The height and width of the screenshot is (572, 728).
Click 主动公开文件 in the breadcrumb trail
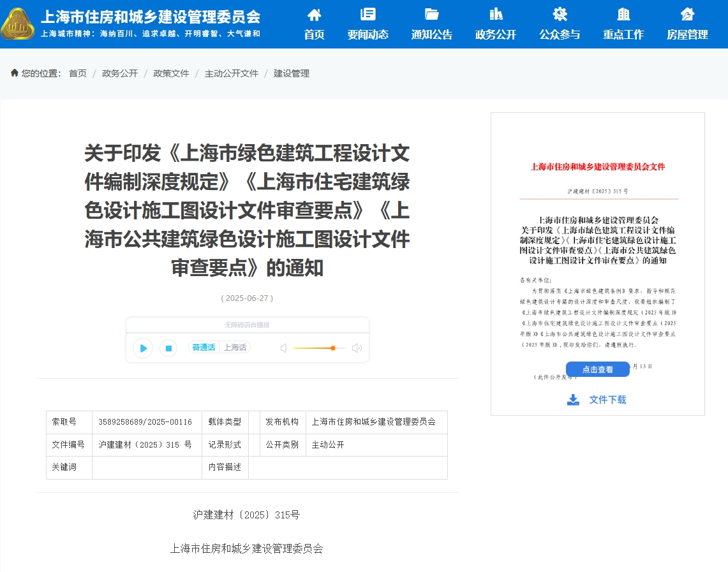[231, 73]
